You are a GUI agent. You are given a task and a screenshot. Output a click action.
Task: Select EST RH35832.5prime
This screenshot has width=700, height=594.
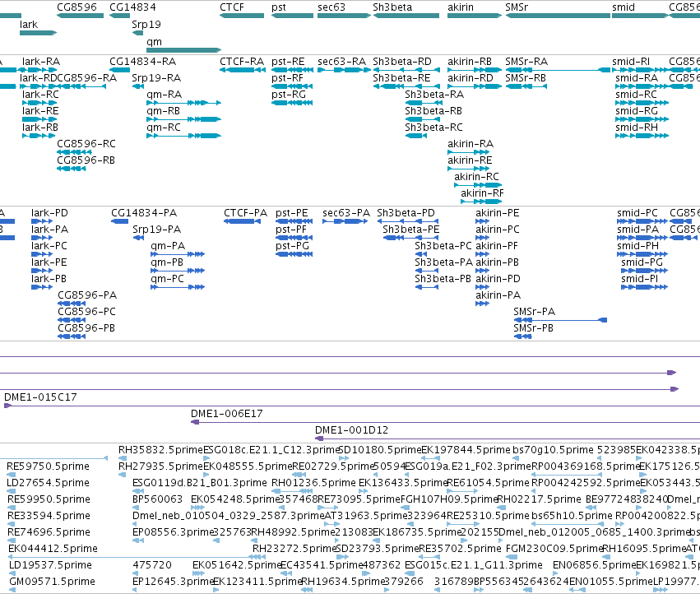(x=160, y=450)
